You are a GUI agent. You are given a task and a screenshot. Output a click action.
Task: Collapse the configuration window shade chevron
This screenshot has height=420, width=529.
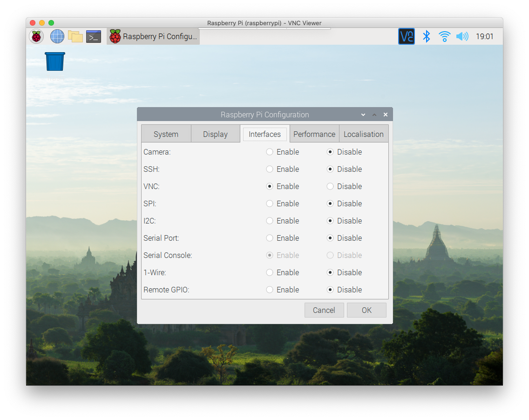[363, 114]
